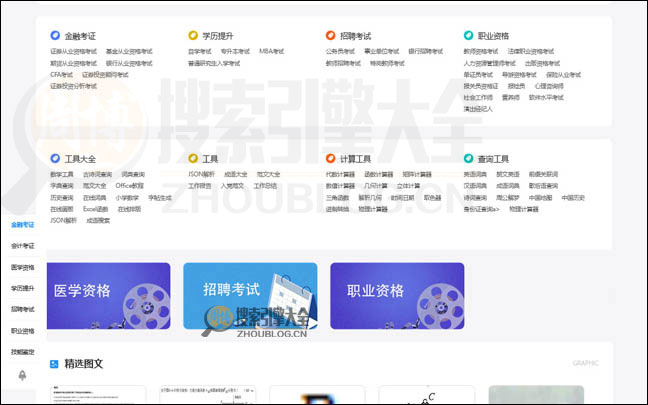This screenshot has width=648, height=405.
Task: Open the 基金从业资格考试 link
Action: pos(129,52)
